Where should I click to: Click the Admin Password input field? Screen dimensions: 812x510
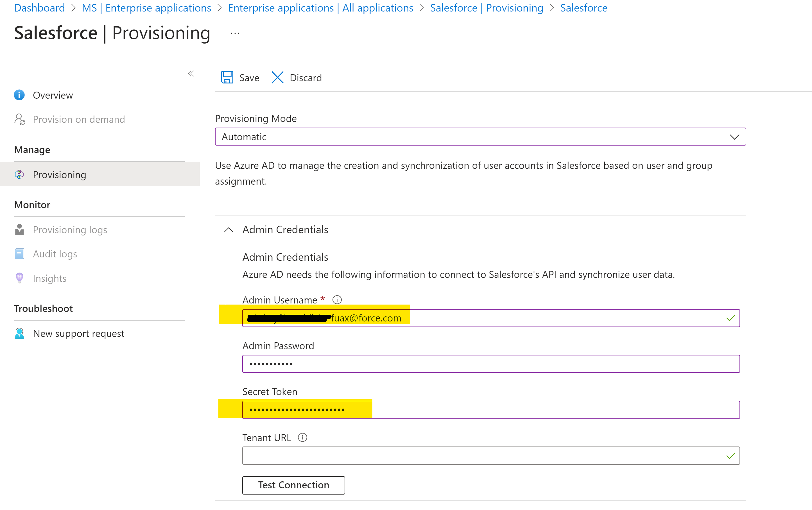[491, 364]
